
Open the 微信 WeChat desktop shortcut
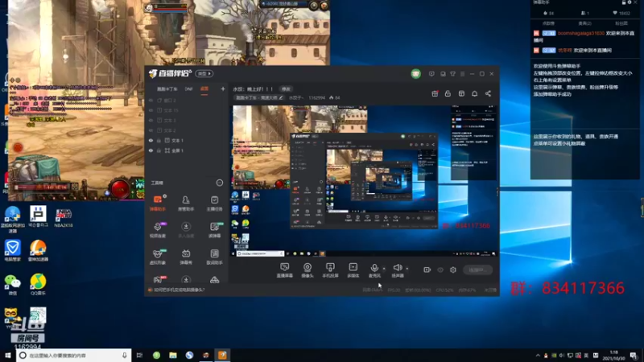[12, 285]
